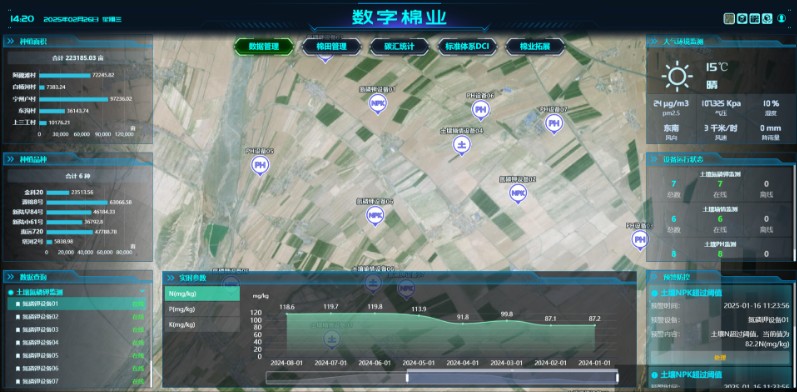Open the 标准体系DCI tab

467,46
